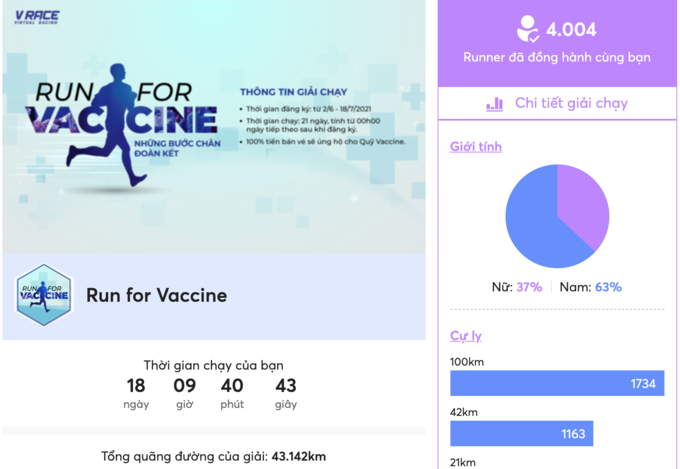Click the VRace logo in the banner

(x=37, y=17)
